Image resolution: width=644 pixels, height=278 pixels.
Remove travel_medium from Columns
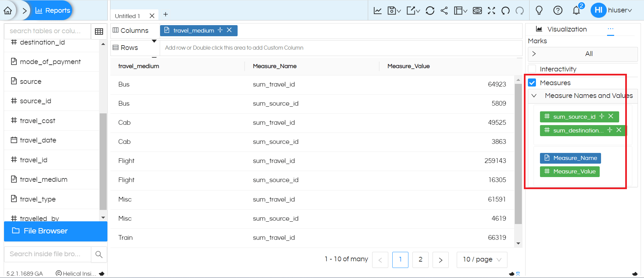pos(229,30)
